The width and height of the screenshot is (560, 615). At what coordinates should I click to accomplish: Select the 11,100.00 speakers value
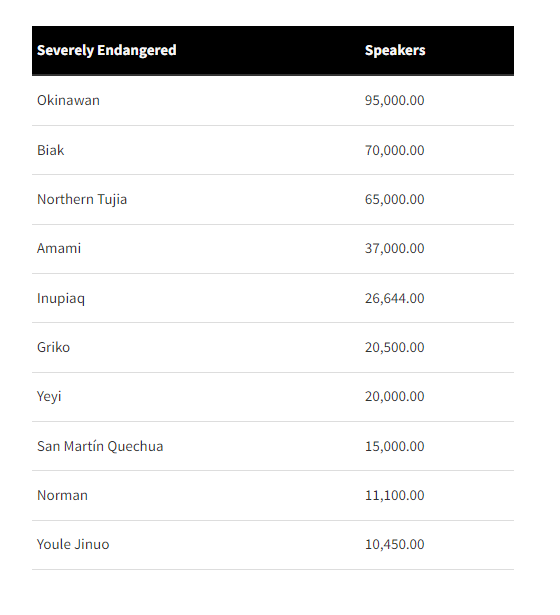[395, 495]
